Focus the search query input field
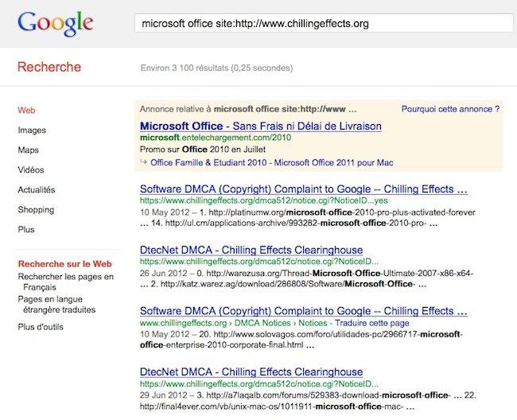 tap(324, 23)
